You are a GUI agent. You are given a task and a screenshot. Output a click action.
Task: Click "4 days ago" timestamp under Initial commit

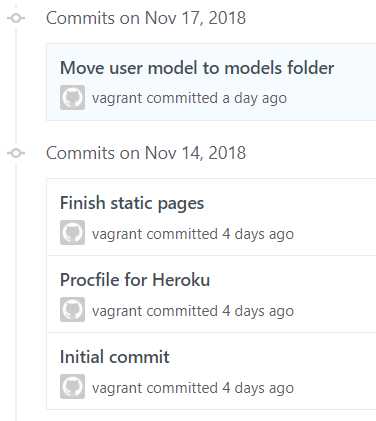(x=258, y=388)
